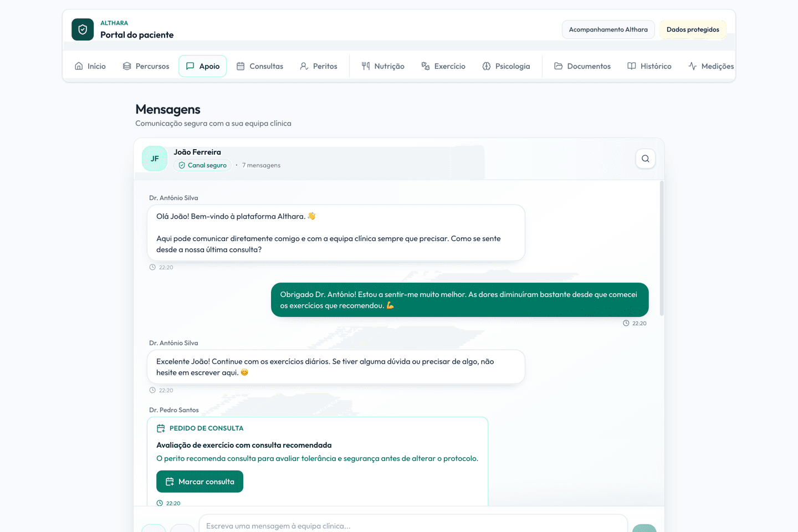The height and width of the screenshot is (532, 798).
Task: Click the Althara shield logo icon
Action: (x=83, y=29)
